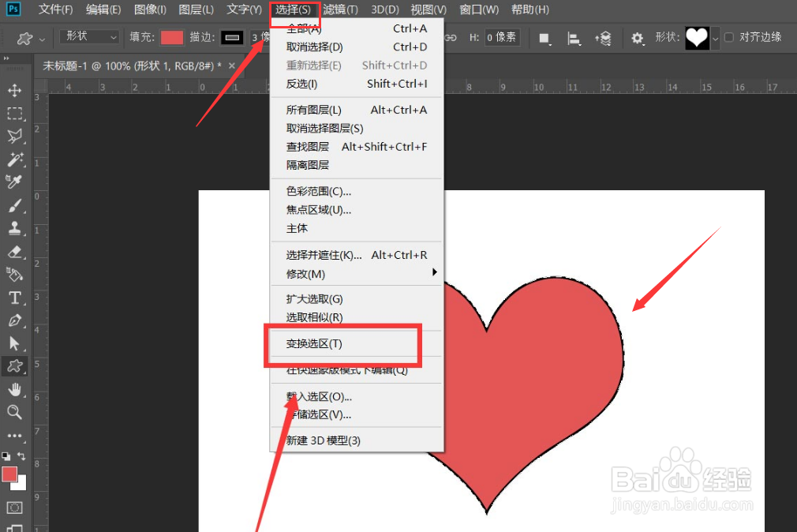Select the Polygonal Lasso tool
The width and height of the screenshot is (797, 532).
pyautogui.click(x=14, y=137)
